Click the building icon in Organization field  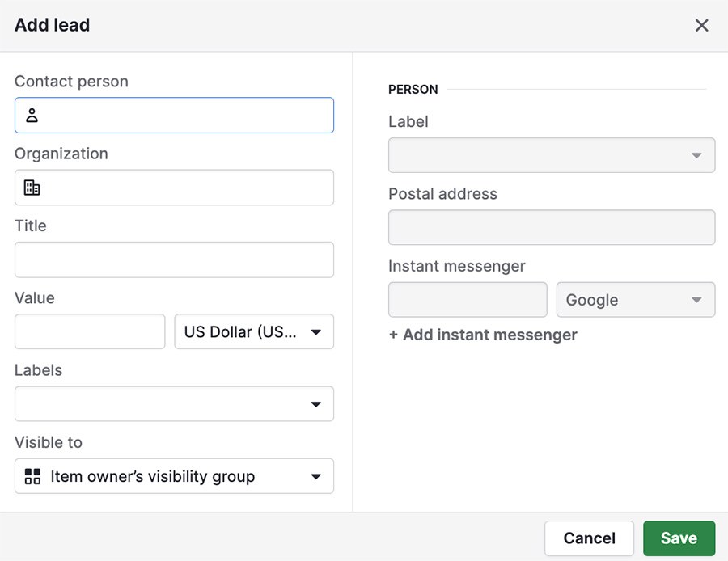pos(32,188)
